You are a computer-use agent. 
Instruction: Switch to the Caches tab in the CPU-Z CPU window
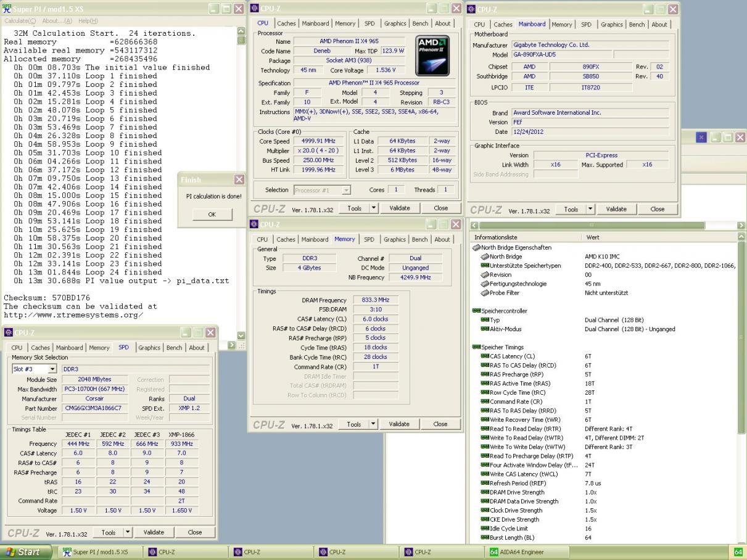click(x=286, y=23)
